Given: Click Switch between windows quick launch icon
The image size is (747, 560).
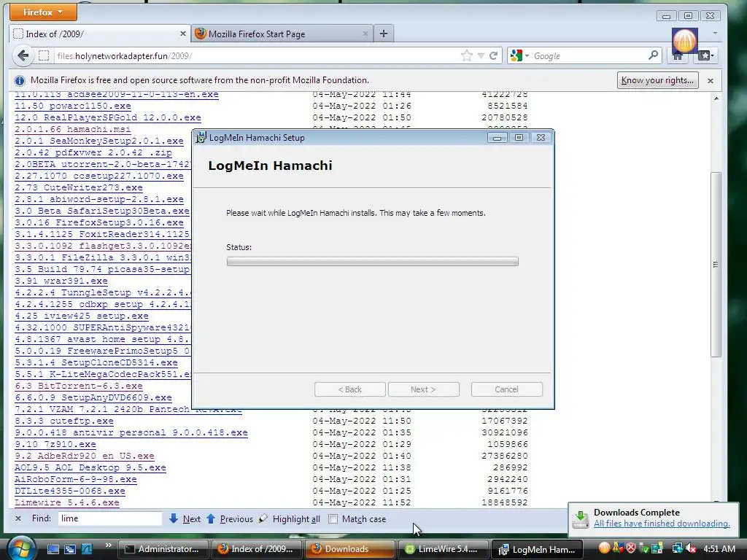Looking at the screenshot, I should click(x=69, y=549).
